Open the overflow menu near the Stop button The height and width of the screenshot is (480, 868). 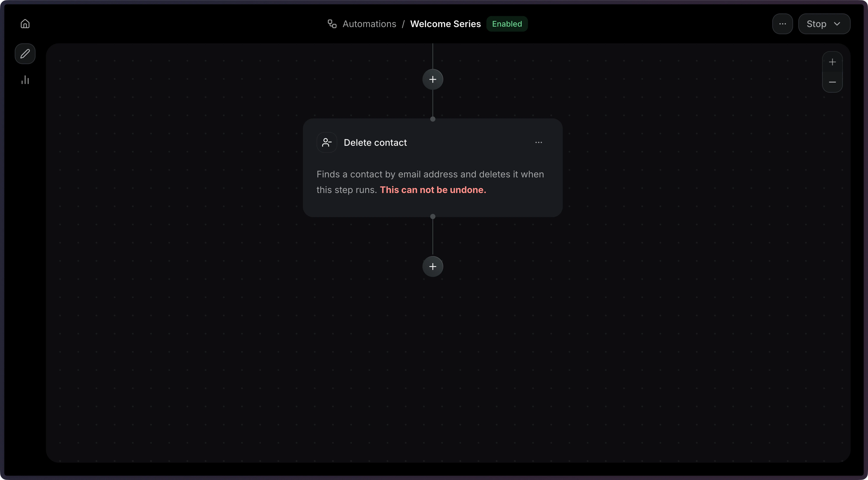[782, 24]
